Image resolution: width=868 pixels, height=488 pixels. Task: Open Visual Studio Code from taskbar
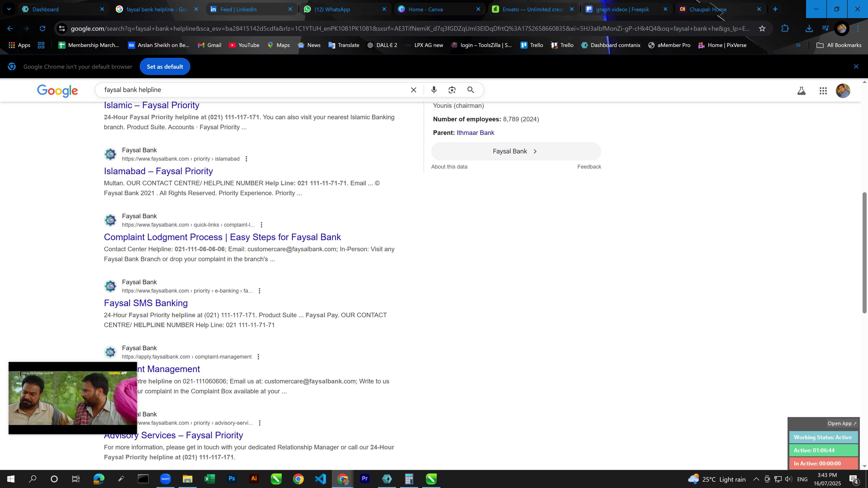[x=321, y=479]
